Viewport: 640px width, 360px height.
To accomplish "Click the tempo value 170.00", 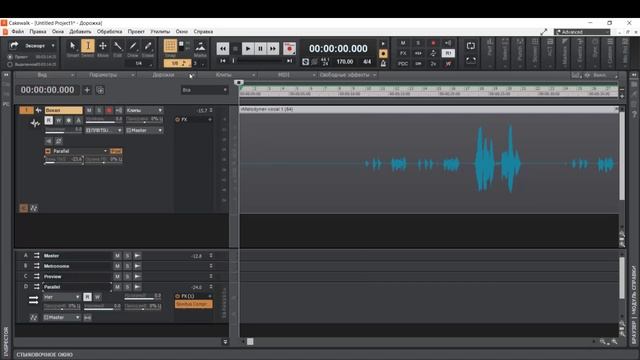I will (x=345, y=62).
